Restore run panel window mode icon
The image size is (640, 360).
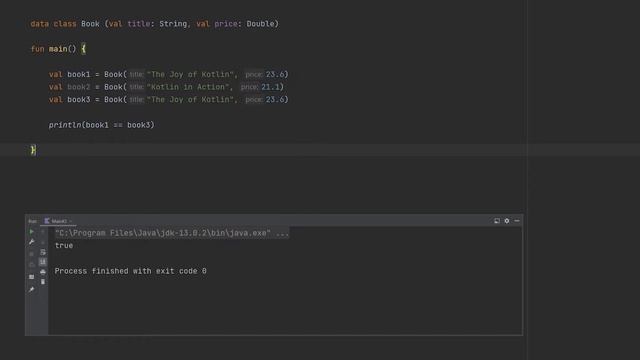(x=497, y=221)
